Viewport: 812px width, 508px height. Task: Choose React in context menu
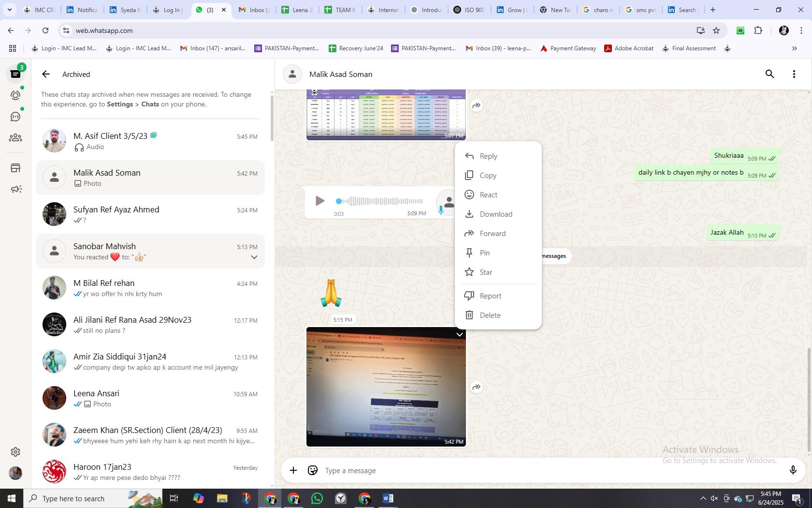pyautogui.click(x=498, y=195)
